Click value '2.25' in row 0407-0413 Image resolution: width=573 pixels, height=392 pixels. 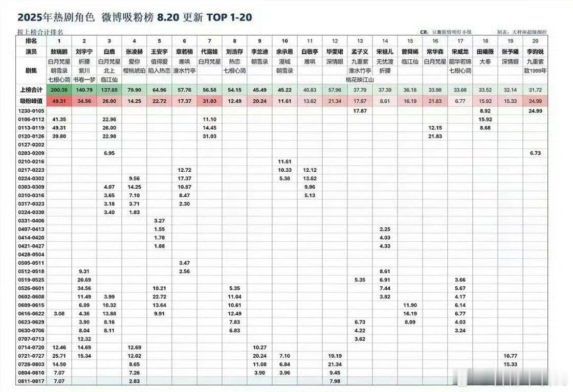(385, 229)
